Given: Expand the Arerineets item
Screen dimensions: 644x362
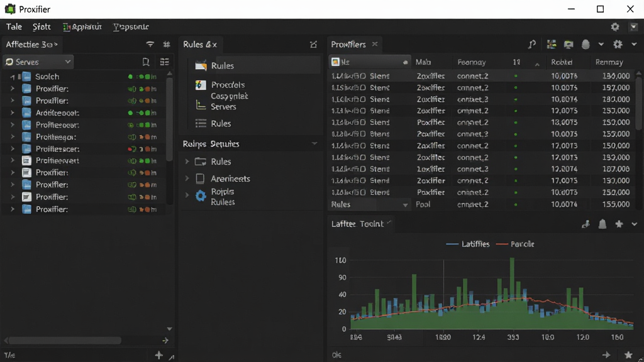Looking at the screenshot, I should pos(187,178).
